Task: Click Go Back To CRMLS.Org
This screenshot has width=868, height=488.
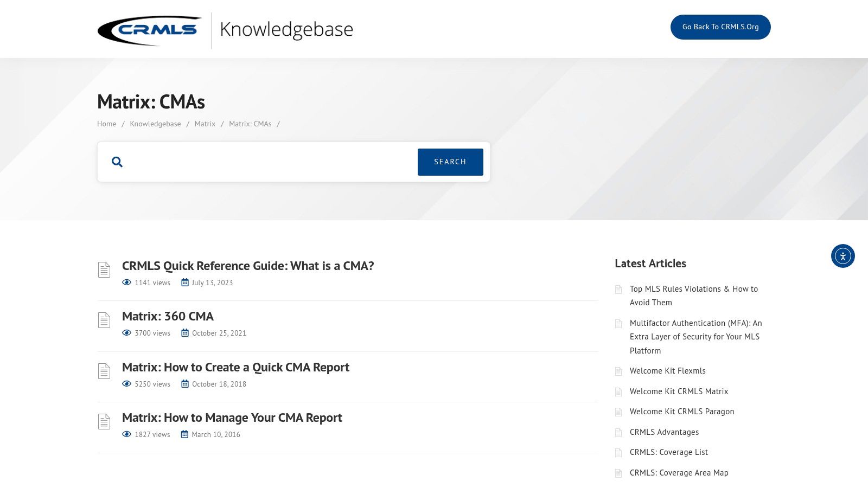Action: click(x=720, y=27)
